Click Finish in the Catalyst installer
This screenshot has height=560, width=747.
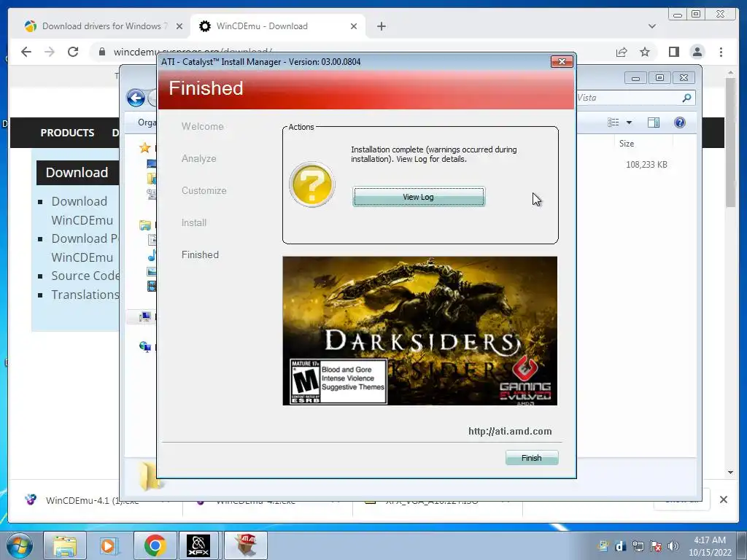pos(531,458)
